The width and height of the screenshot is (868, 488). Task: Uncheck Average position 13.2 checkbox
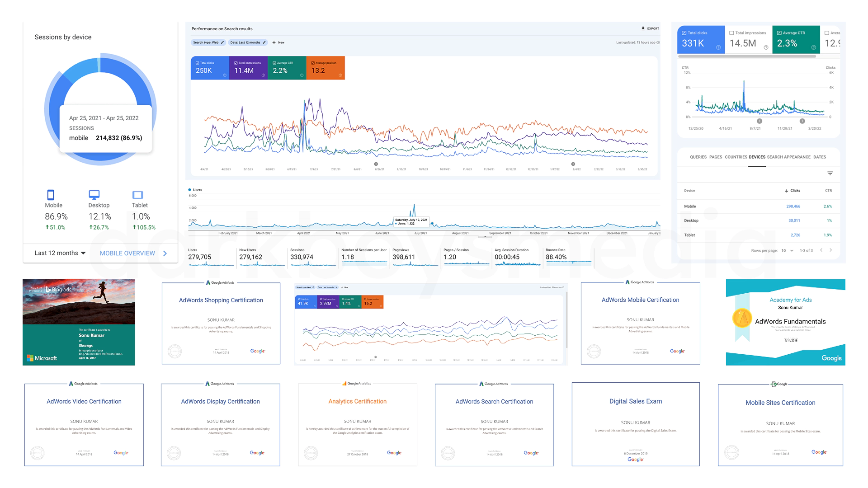tap(313, 63)
